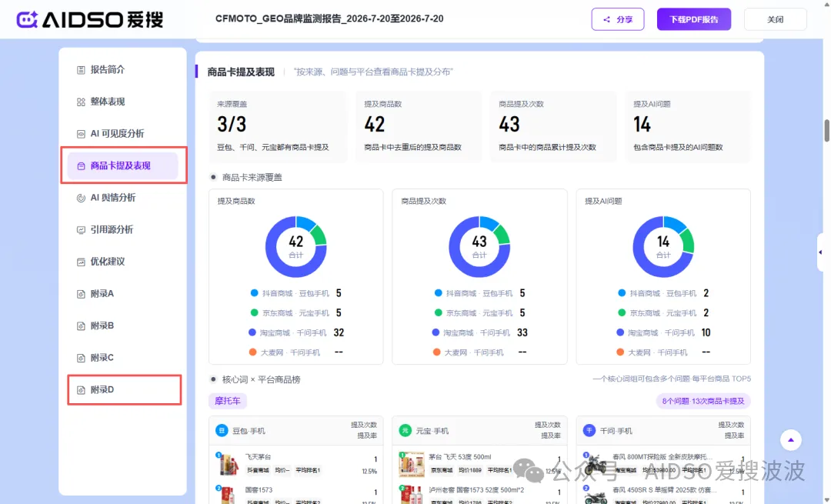This screenshot has height=504, width=831.
Task: Click 淘宝商城·千问手机 33 legend row
Action: click(479, 332)
